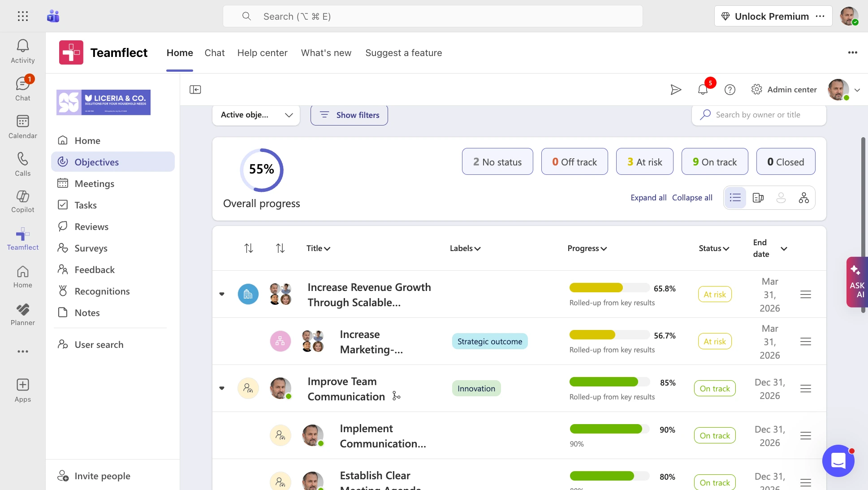Collapse the Improve Team Communication objective
Screen dimensions: 868x490
pyautogui.click(x=222, y=388)
